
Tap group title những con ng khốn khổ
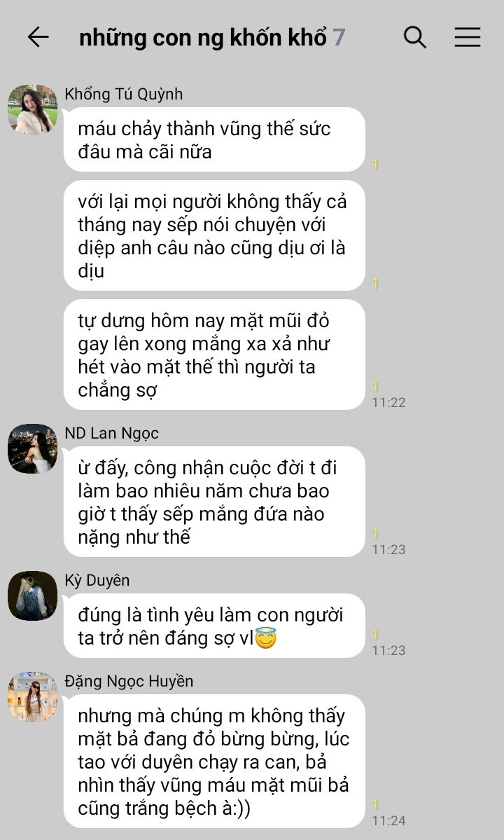(203, 38)
